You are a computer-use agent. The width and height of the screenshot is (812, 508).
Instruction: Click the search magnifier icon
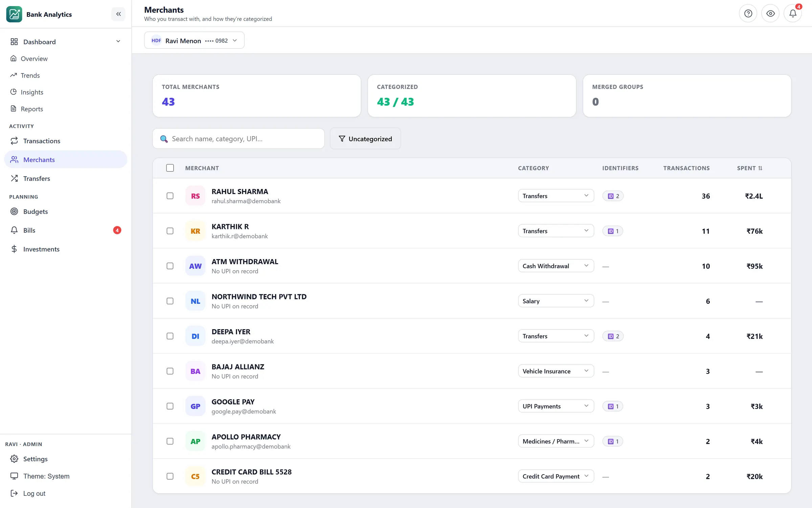[164, 139]
